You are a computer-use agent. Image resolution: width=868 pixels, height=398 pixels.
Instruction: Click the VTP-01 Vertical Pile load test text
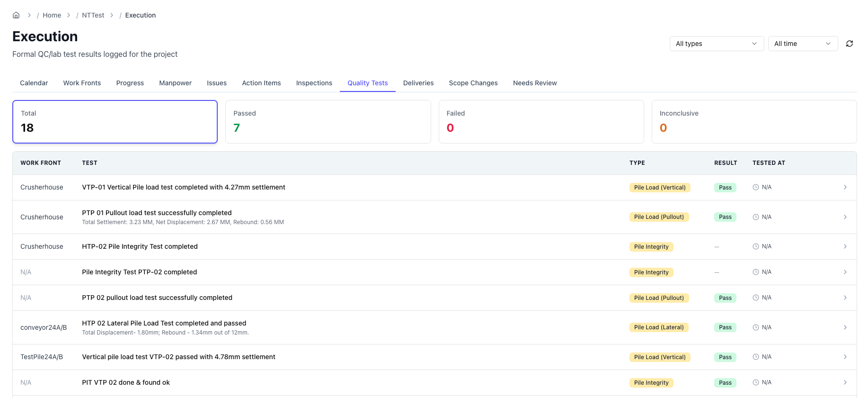[x=184, y=187]
